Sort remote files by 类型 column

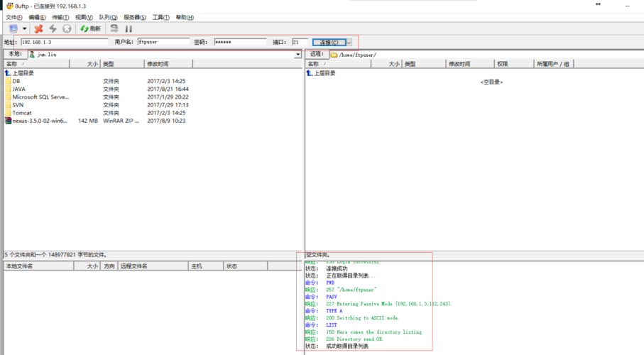click(x=424, y=64)
